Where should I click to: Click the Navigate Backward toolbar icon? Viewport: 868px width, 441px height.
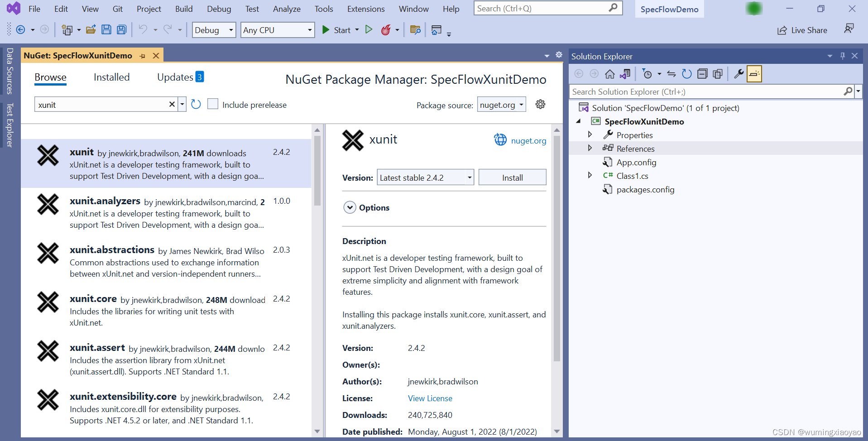[20, 30]
